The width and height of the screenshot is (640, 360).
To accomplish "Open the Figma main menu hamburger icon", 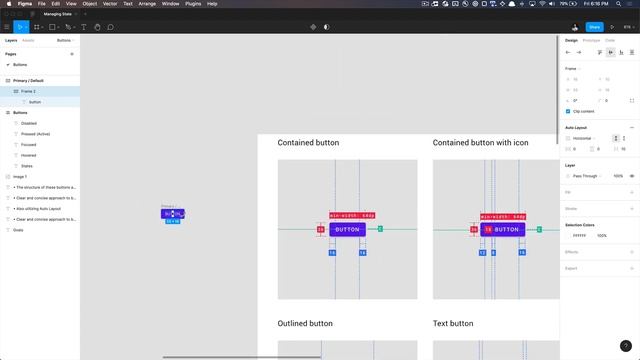I will tap(7, 27).
